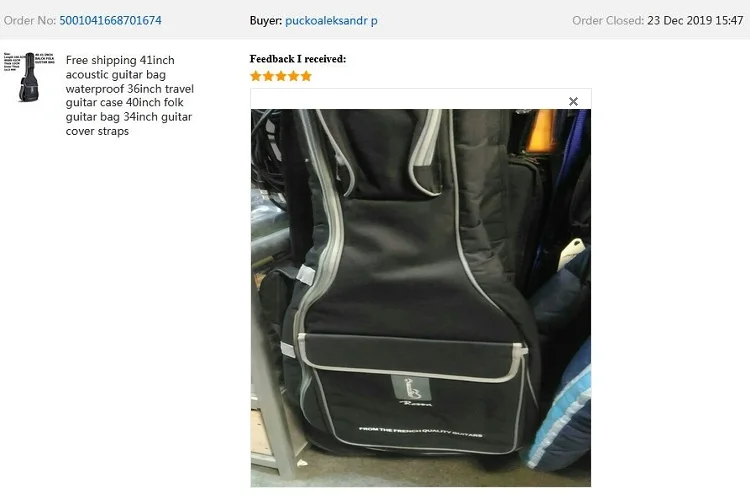This screenshot has width=750, height=501.
Task: Click the 'Order No:' label
Action: pos(30,21)
